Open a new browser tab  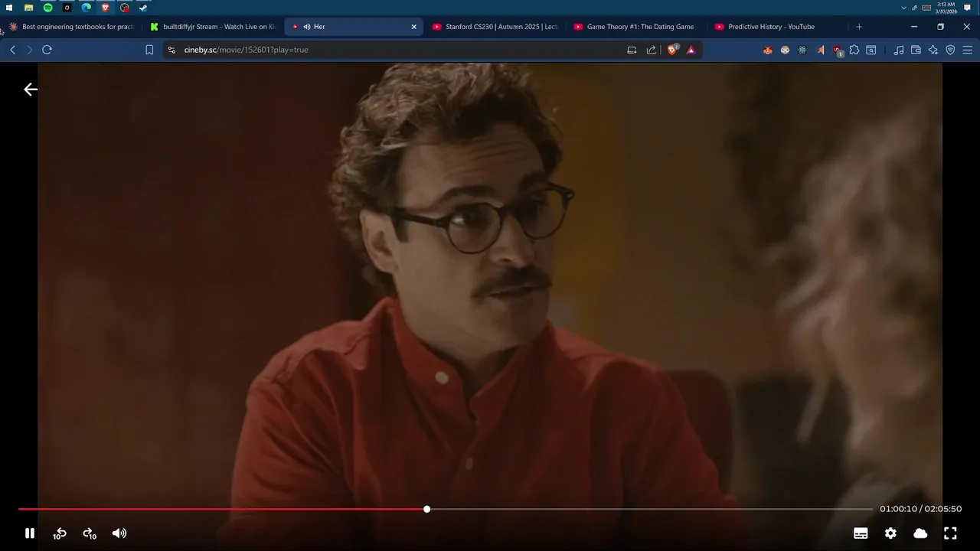click(x=859, y=27)
